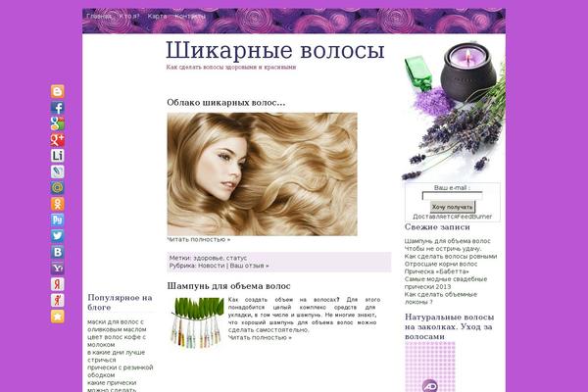This screenshot has height=392, width=588.
Task: Open the "здоровье" tag
Action: coord(208,258)
